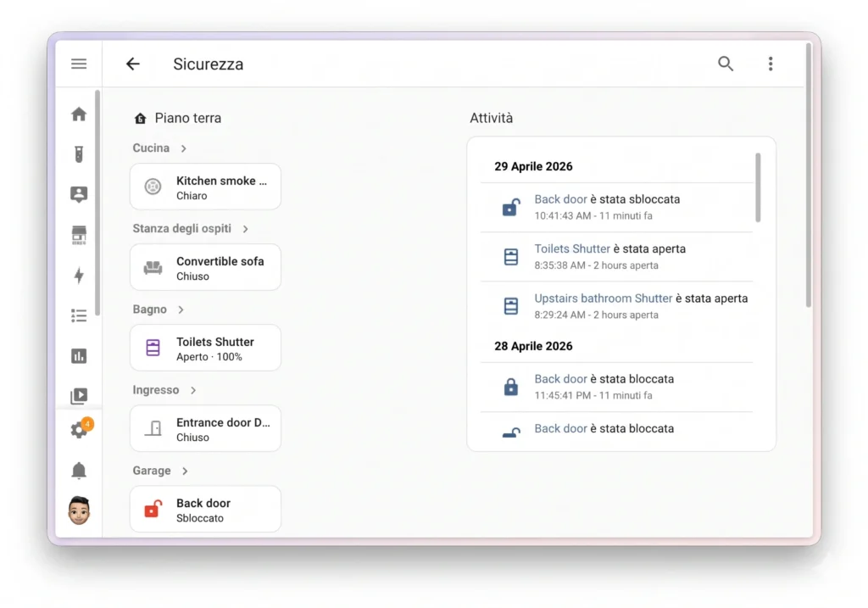
Task: Open Back door link in sbloccata entry
Action: pyautogui.click(x=560, y=199)
